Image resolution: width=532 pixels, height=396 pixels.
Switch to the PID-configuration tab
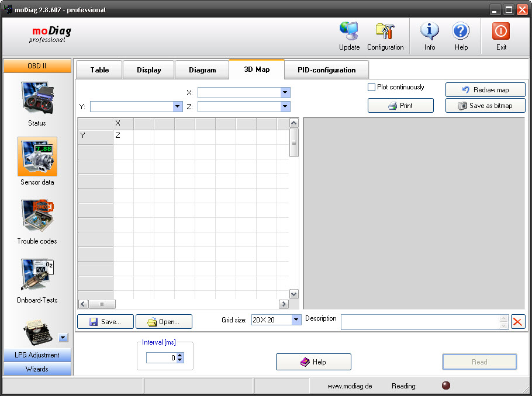[326, 70]
